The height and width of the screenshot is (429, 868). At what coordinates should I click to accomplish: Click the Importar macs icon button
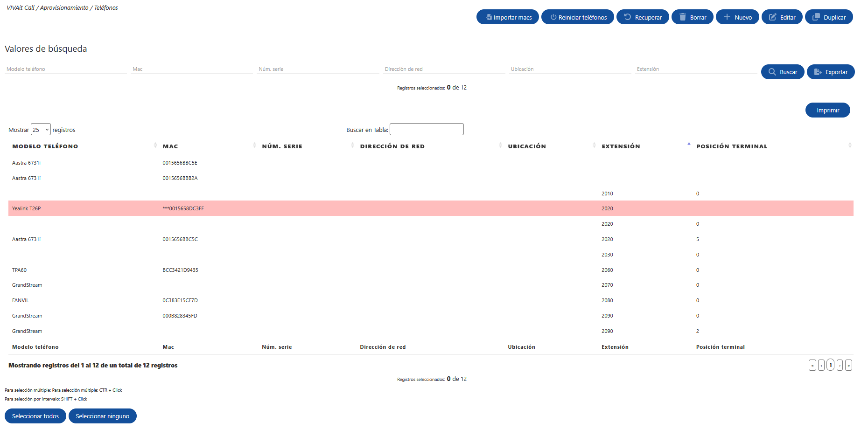click(x=489, y=17)
